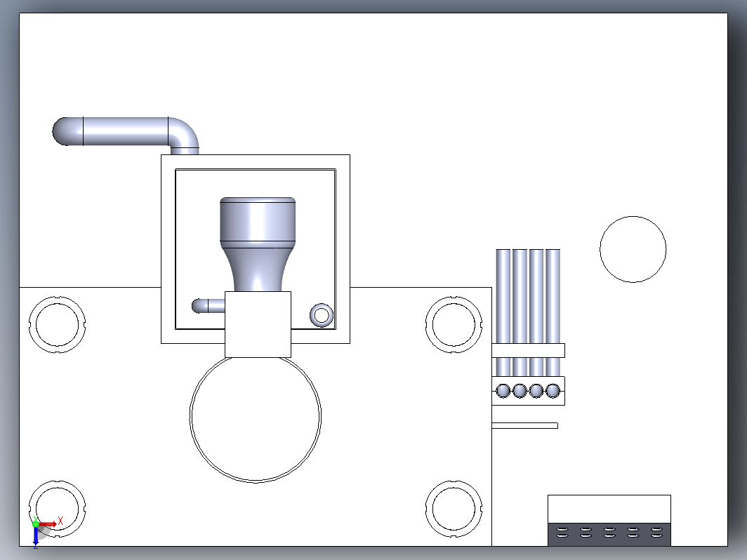Select the square block beneath the nozzle
747x560 pixels.
pos(258,324)
